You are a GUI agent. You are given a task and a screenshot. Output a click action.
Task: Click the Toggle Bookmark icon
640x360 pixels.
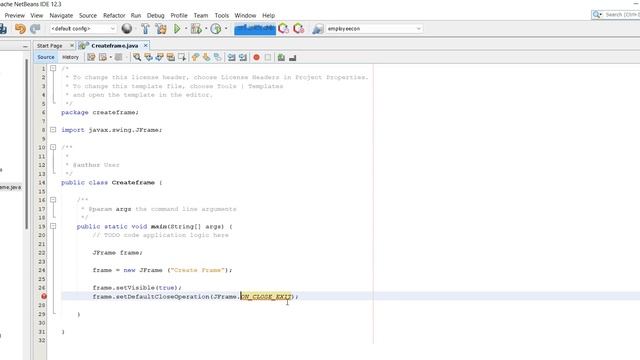pyautogui.click(x=218, y=58)
